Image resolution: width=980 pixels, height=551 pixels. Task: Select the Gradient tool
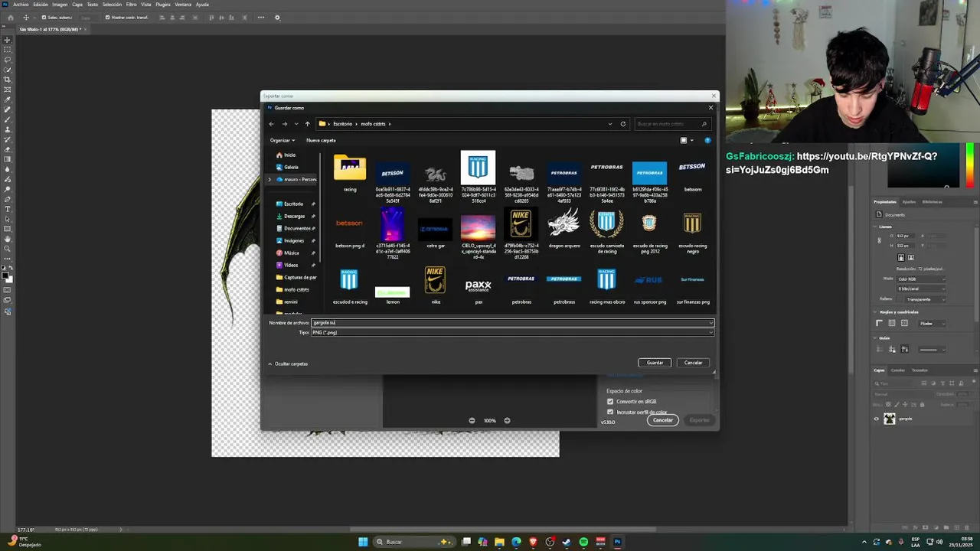8,159
